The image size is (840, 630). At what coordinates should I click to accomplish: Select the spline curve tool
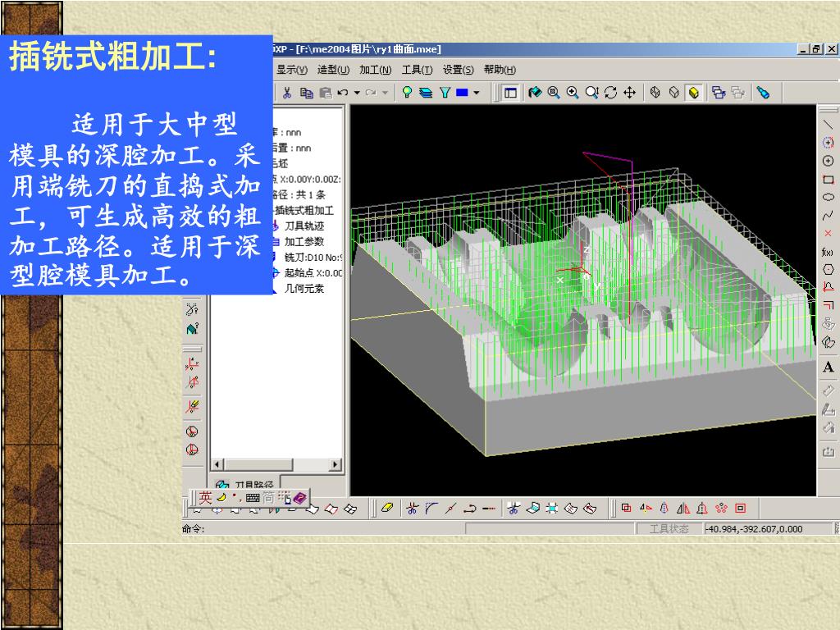point(829,216)
